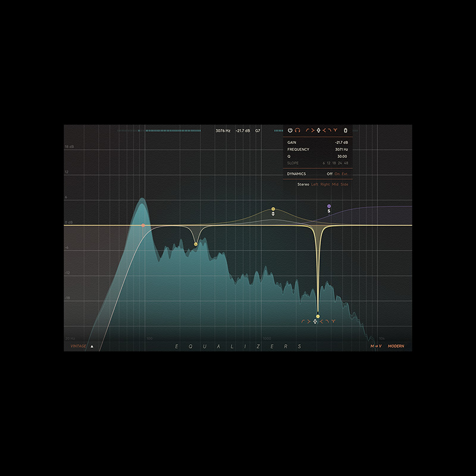Image resolution: width=476 pixels, height=476 pixels.
Task: Select the purple high shelf band node
Action: point(329,206)
